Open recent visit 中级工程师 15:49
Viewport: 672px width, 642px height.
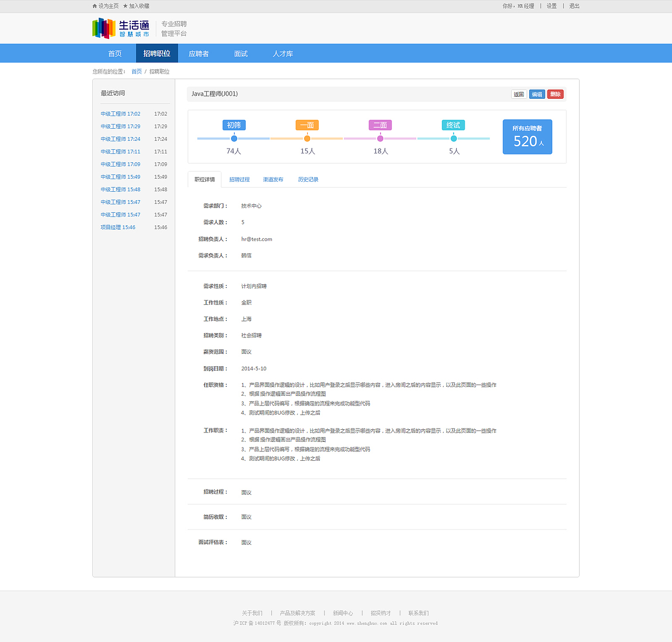tap(121, 177)
